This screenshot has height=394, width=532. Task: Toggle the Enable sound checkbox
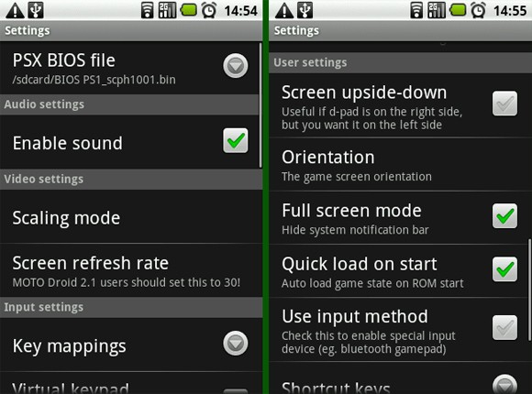(x=236, y=141)
